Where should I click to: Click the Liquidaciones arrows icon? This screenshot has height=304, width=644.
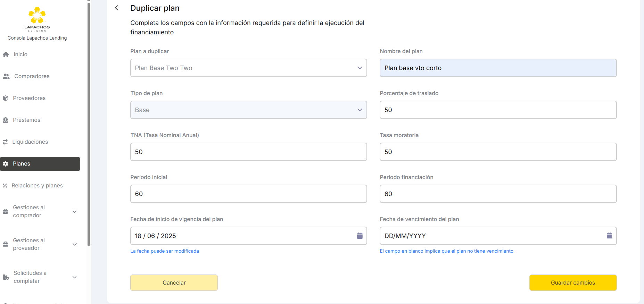pyautogui.click(x=5, y=142)
